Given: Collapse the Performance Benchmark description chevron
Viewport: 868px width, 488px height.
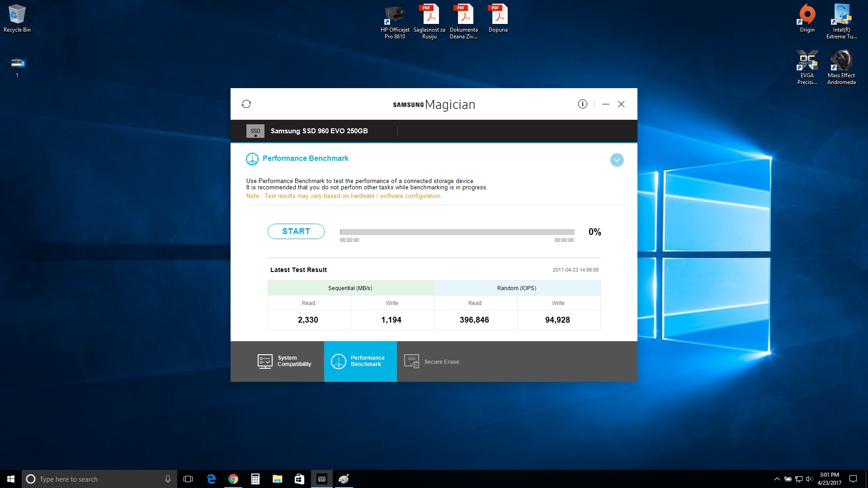Looking at the screenshot, I should pyautogui.click(x=617, y=160).
